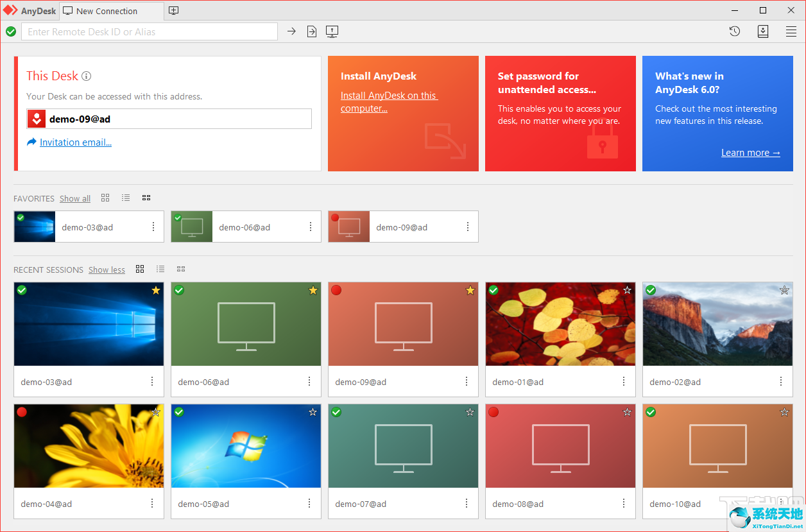The height and width of the screenshot is (532, 806).
Task: Open demo-07@ad teal monitor thumbnail
Action: (x=403, y=446)
